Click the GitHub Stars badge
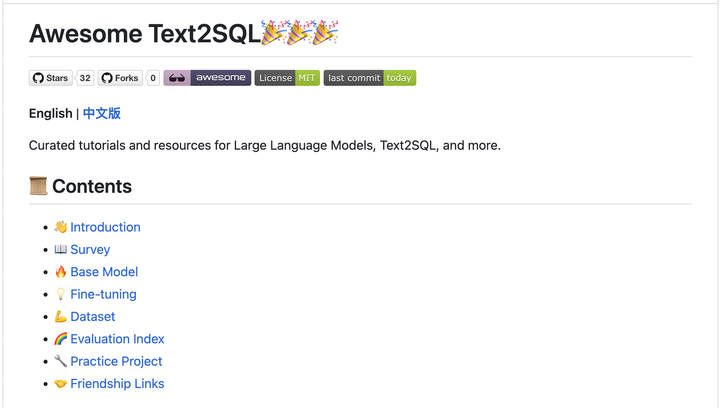This screenshot has height=408, width=720. [x=51, y=78]
